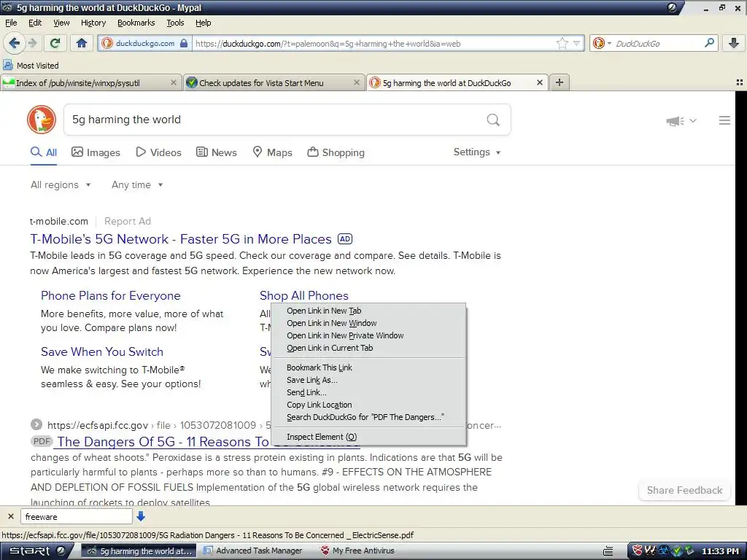Expand the Any time filter
Screen dimensions: 747x560
(x=137, y=184)
